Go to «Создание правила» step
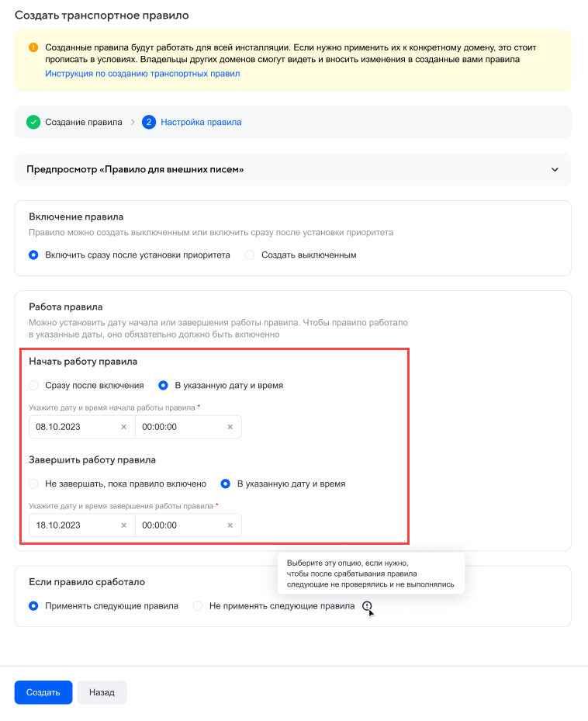Viewport: 588px width, 721px height. [x=83, y=122]
